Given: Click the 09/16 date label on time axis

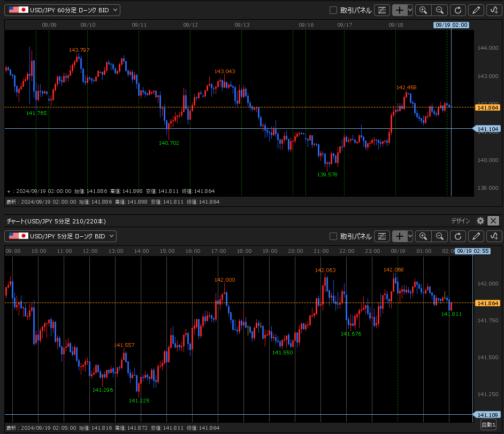Looking at the screenshot, I should pos(306,25).
